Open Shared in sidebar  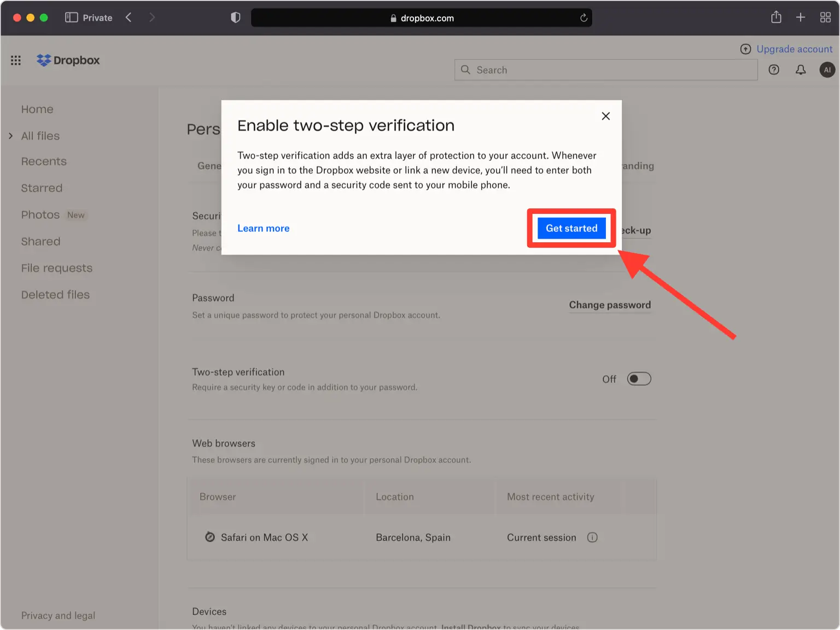tap(41, 241)
